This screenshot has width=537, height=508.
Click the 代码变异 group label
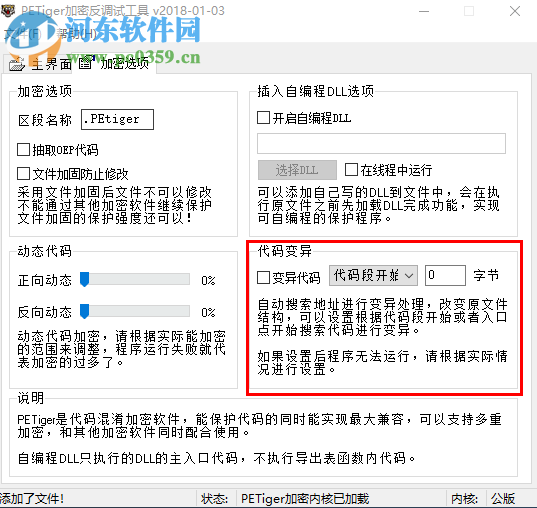pyautogui.click(x=285, y=251)
